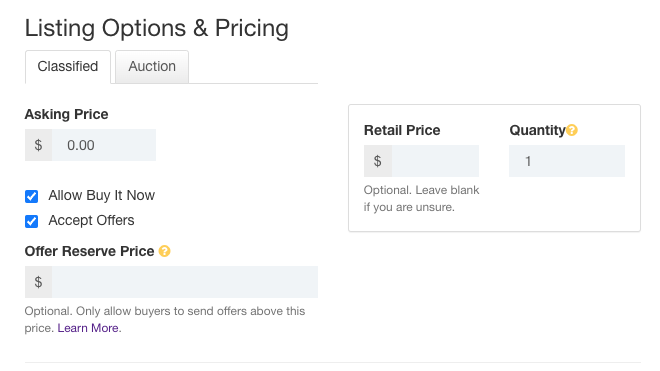Focus the Asking Price input field

tap(104, 145)
